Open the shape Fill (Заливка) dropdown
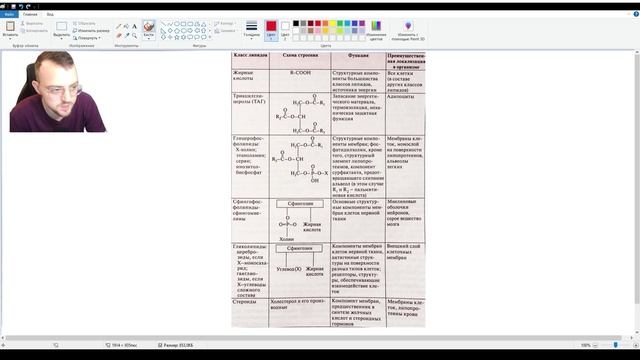Image resolution: width=640 pixels, height=360 pixels. point(225,31)
